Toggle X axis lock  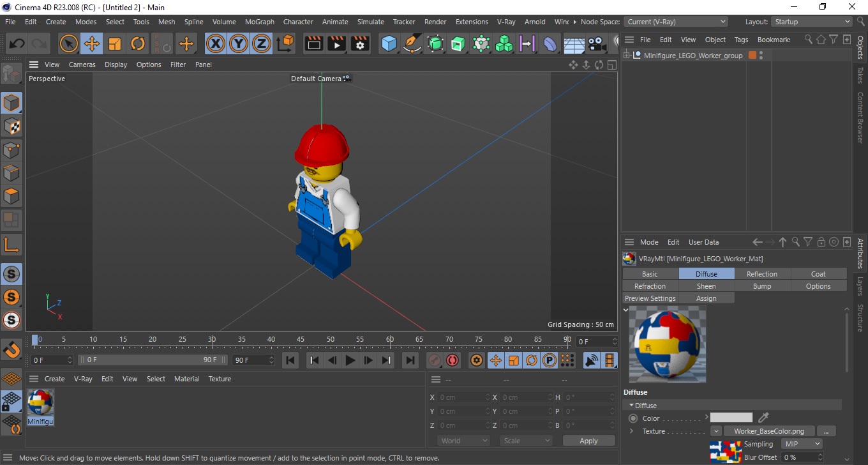[216, 43]
